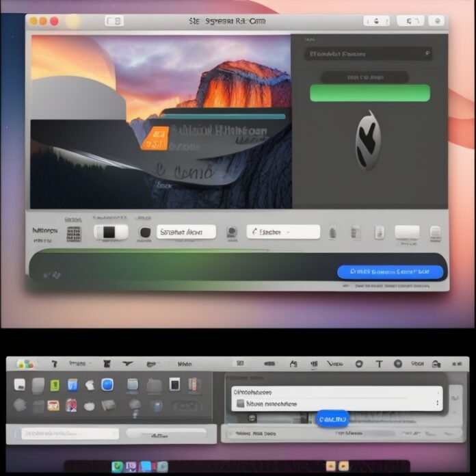Image resolution: width=476 pixels, height=476 pixels.
Task: Click the hollow ring icon in the bottom-right toolbar
Action: [x=359, y=364]
